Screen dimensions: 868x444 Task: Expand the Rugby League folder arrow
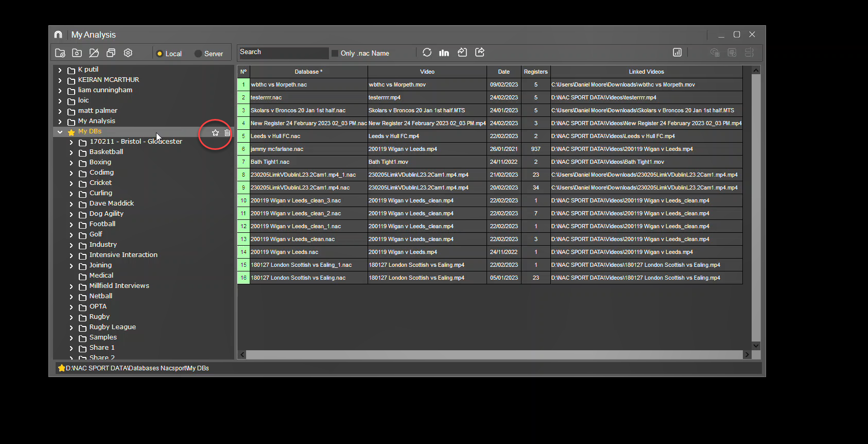pyautogui.click(x=72, y=328)
